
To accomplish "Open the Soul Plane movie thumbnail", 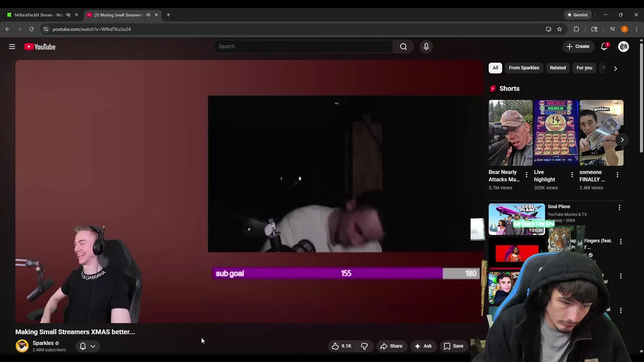I will 517,219.
